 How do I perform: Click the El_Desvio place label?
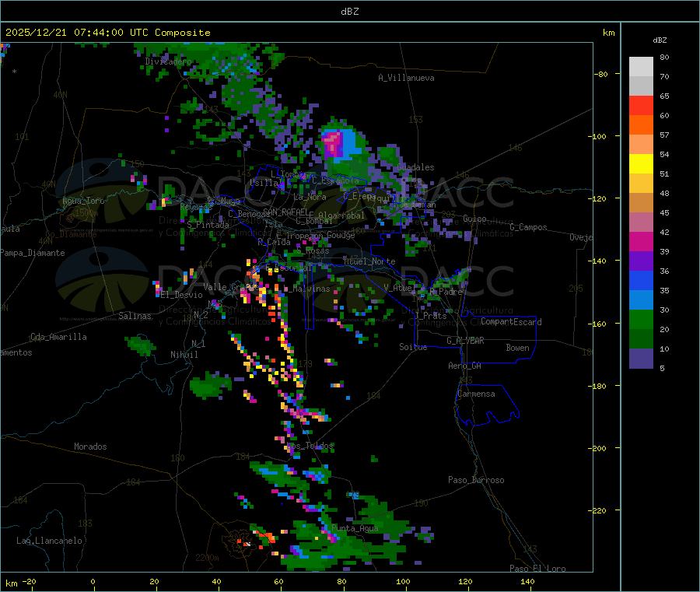pyautogui.click(x=181, y=295)
